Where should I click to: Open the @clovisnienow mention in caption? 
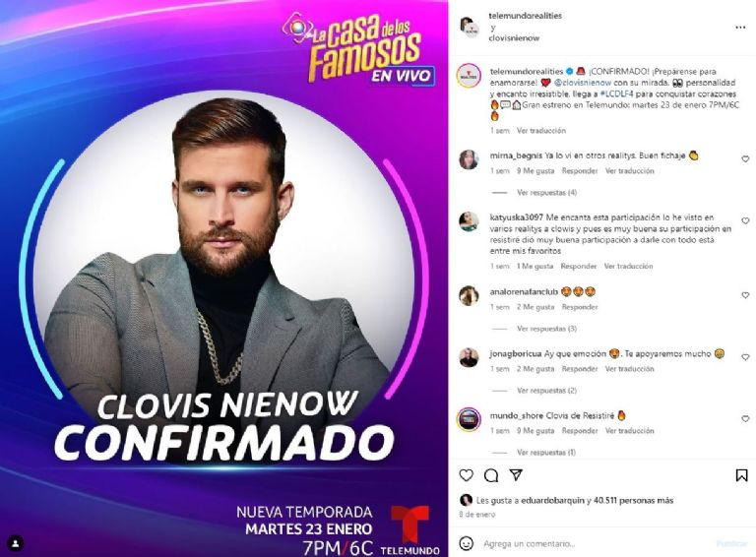click(583, 83)
